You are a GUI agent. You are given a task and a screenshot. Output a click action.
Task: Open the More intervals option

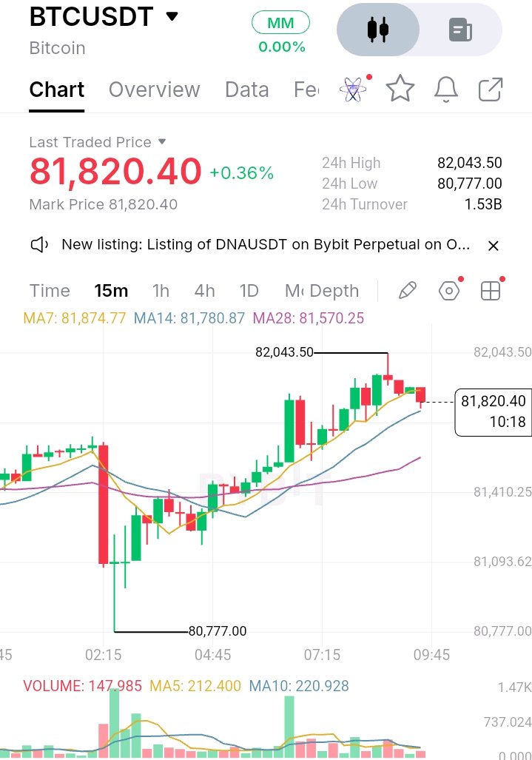[x=294, y=291]
